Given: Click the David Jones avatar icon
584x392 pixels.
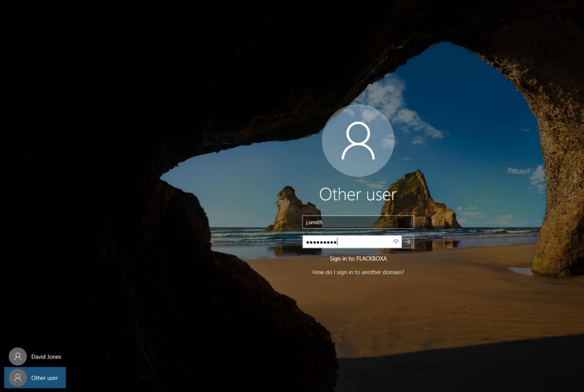Looking at the screenshot, I should point(18,357).
